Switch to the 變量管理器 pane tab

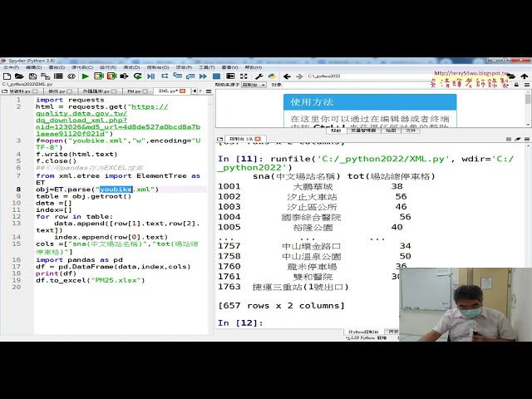(x=363, y=131)
